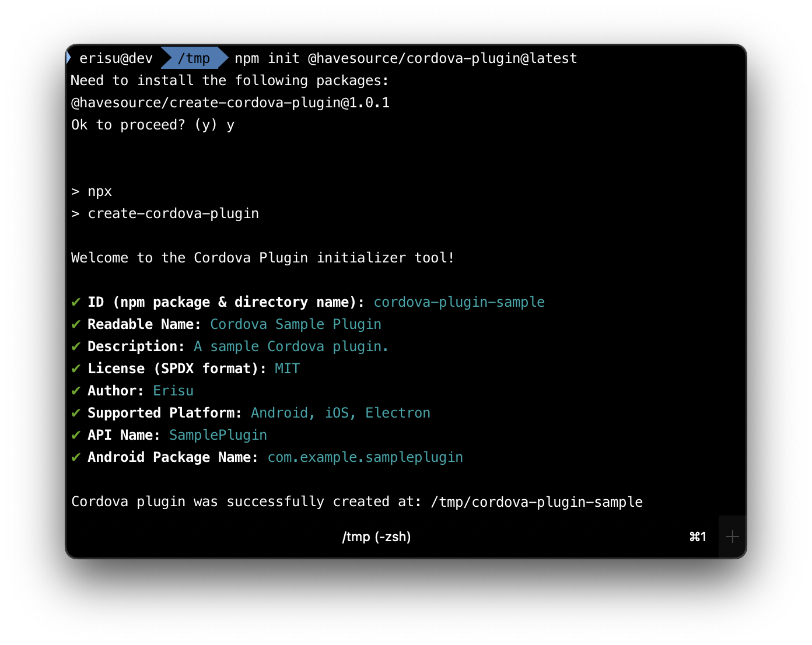Click the green checkmark beside Readable Name
Image resolution: width=812 pixels, height=645 pixels.
tap(76, 324)
